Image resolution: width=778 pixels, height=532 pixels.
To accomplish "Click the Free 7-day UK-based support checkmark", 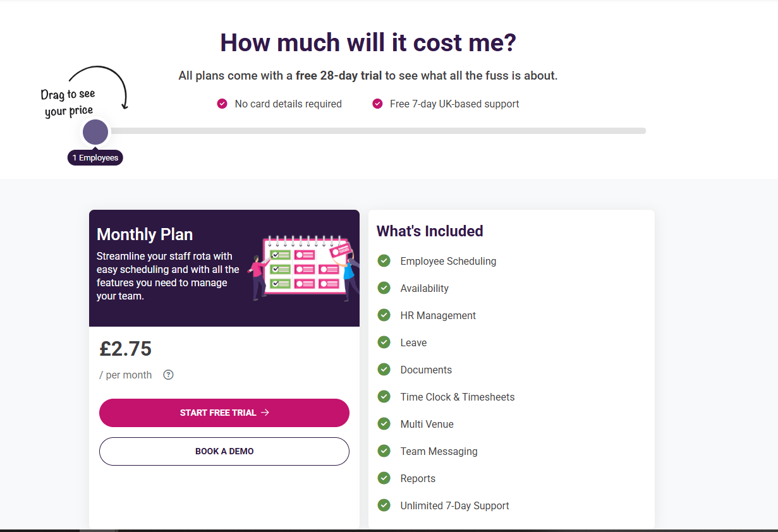I will tap(377, 104).
